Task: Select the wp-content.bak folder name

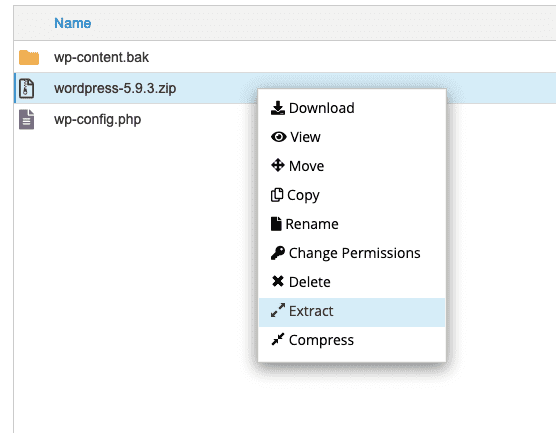Action: [101, 57]
